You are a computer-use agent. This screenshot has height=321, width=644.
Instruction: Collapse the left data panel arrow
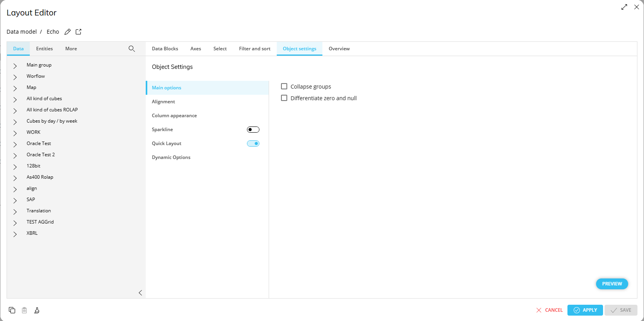tap(140, 293)
